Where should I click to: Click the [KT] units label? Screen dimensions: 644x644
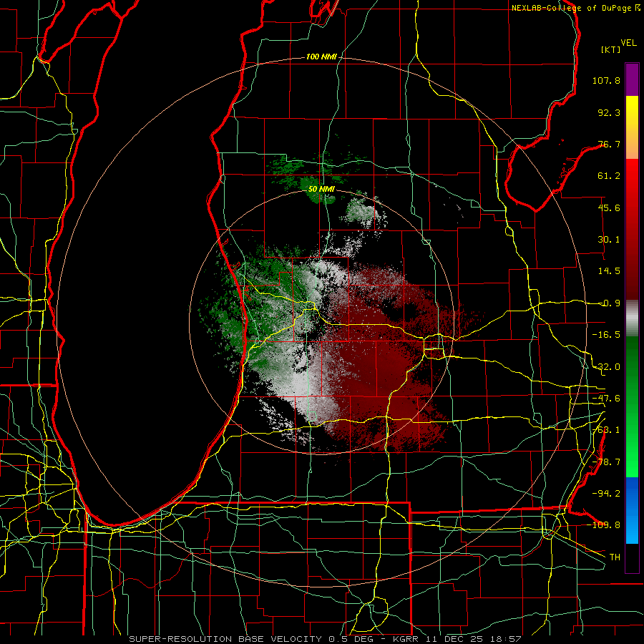pyautogui.click(x=611, y=49)
